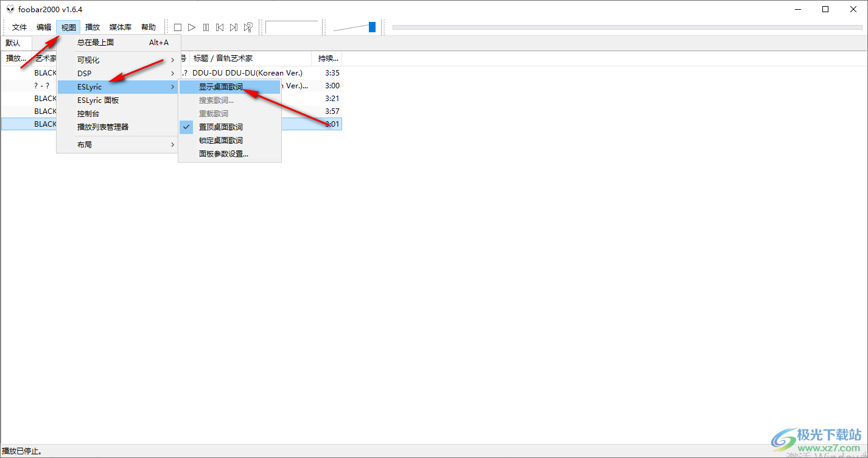The height and width of the screenshot is (458, 868).
Task: Expand the ESLyric submenu entry
Action: pos(118,87)
